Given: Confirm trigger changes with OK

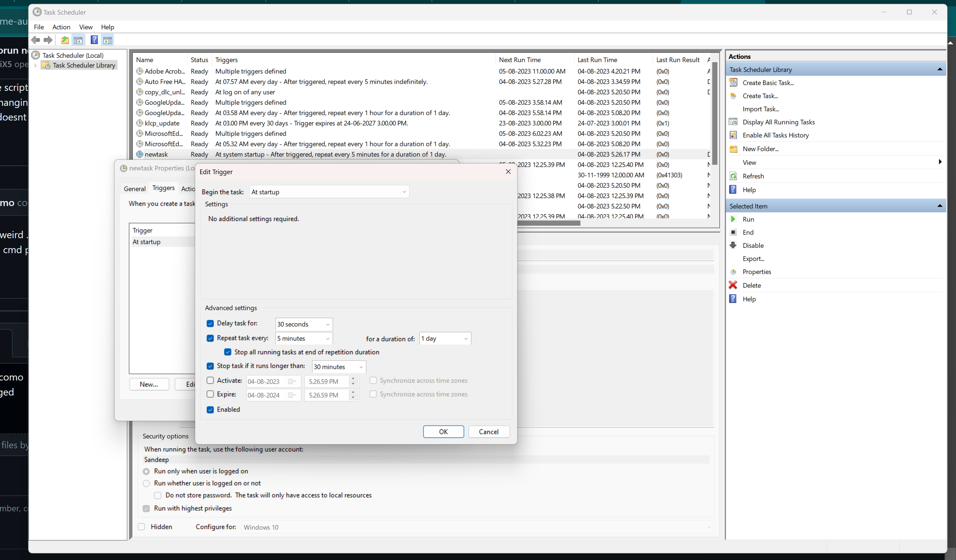Looking at the screenshot, I should pos(443,431).
